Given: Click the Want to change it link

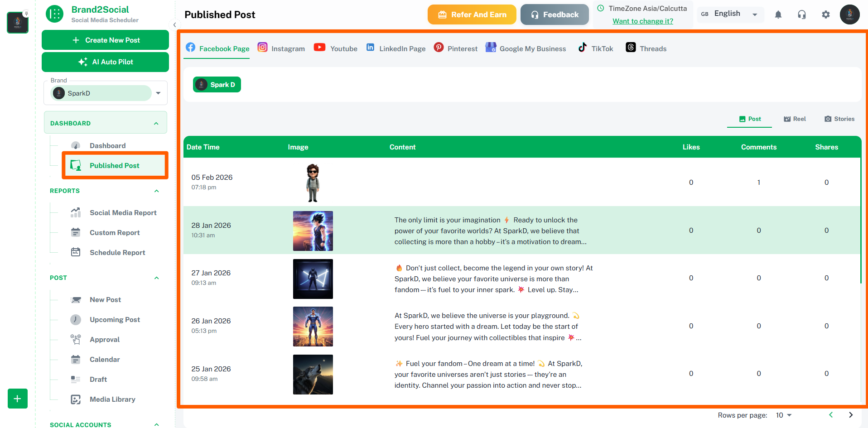Looking at the screenshot, I should coord(642,21).
